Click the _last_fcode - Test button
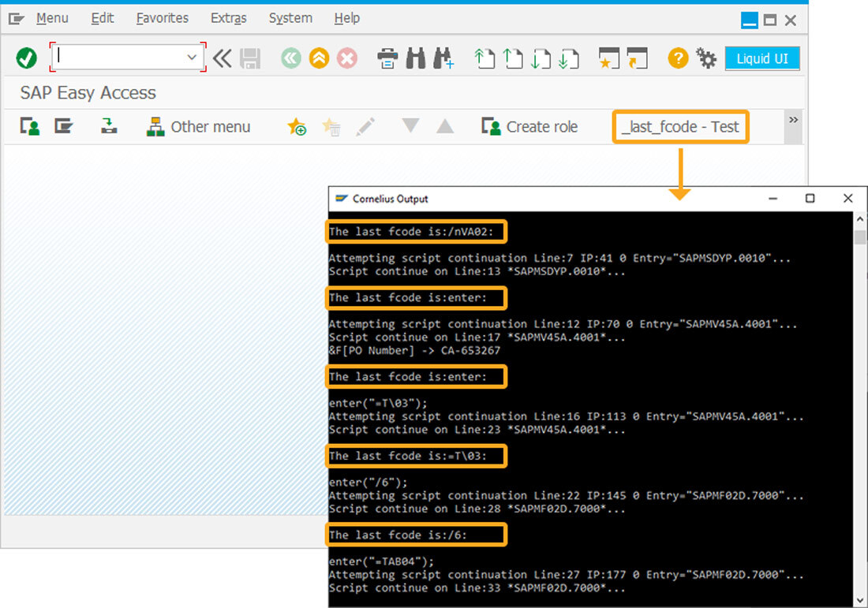The width and height of the screenshot is (868, 608). tap(680, 127)
